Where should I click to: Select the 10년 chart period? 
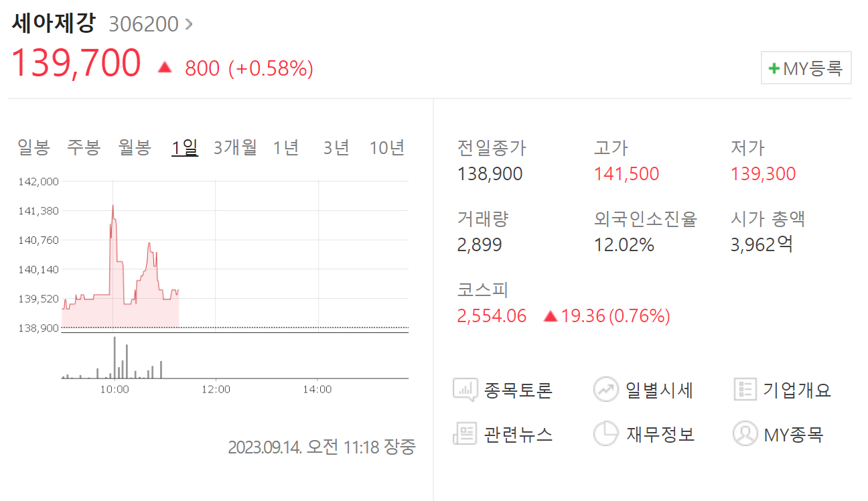[387, 147]
